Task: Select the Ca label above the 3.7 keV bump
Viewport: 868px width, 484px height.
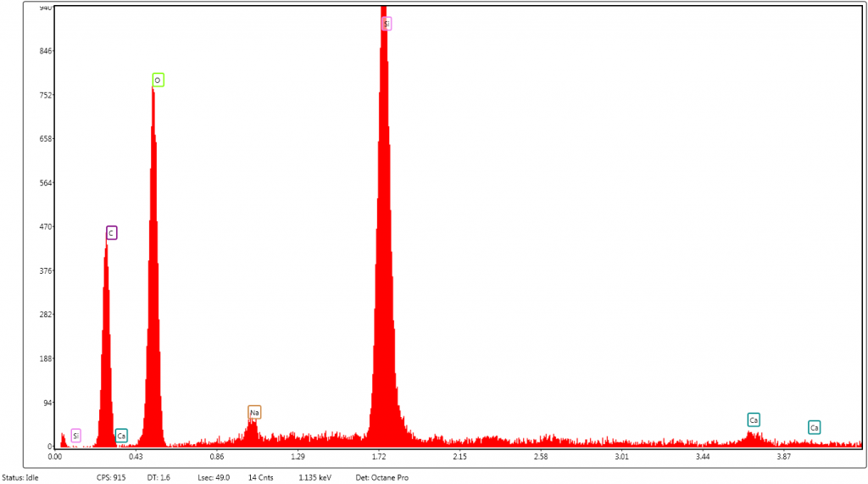Action: [x=754, y=420]
